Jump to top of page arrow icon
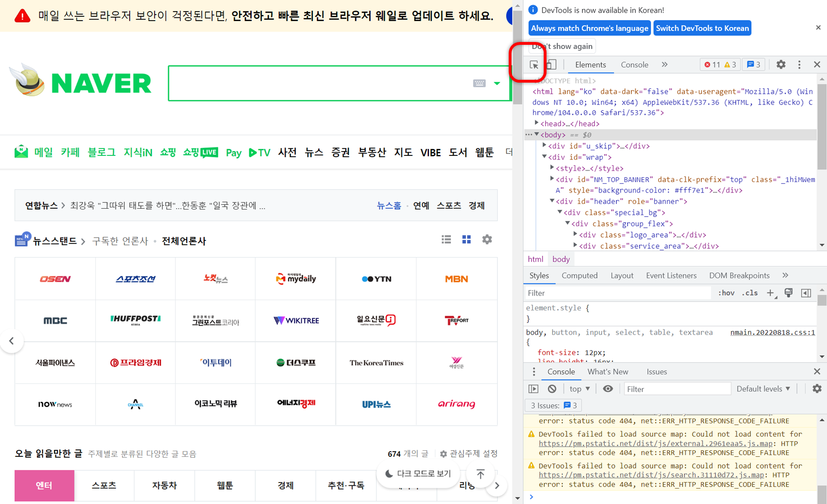 (480, 474)
